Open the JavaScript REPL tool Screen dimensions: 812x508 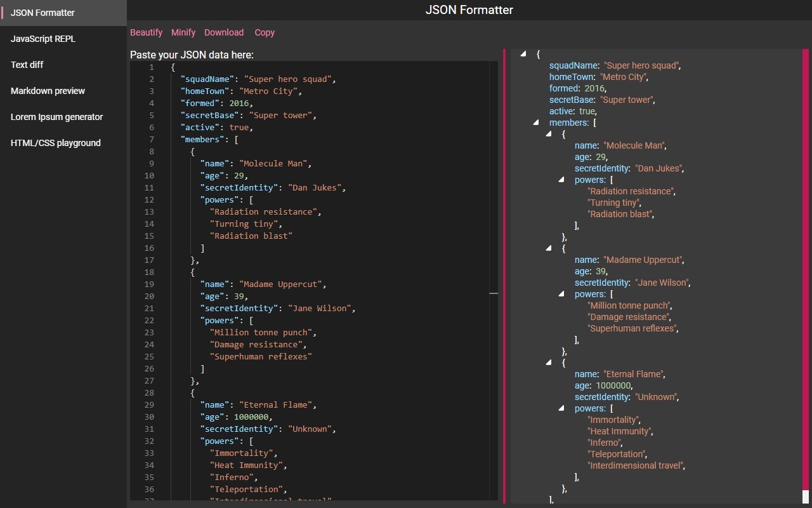[43, 39]
